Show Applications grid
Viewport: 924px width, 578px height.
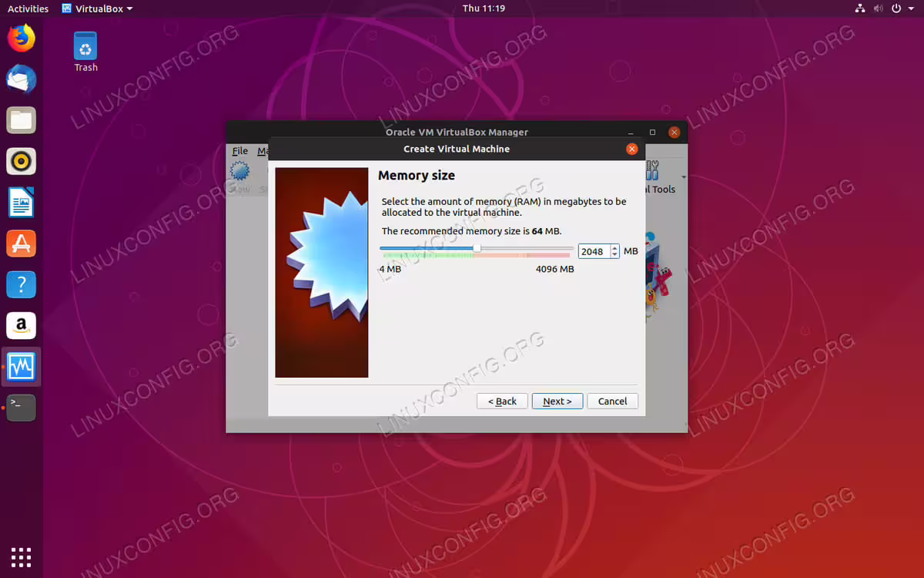tap(22, 556)
